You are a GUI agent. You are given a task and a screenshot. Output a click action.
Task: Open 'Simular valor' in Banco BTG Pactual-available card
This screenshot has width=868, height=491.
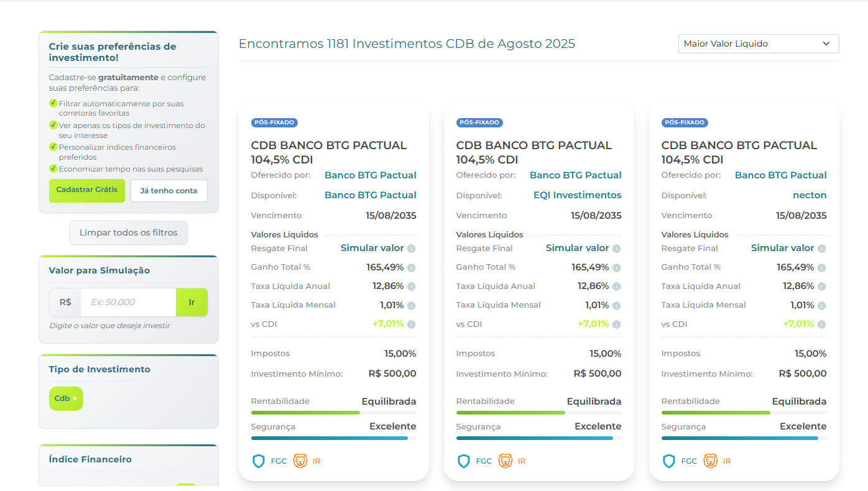pos(372,248)
